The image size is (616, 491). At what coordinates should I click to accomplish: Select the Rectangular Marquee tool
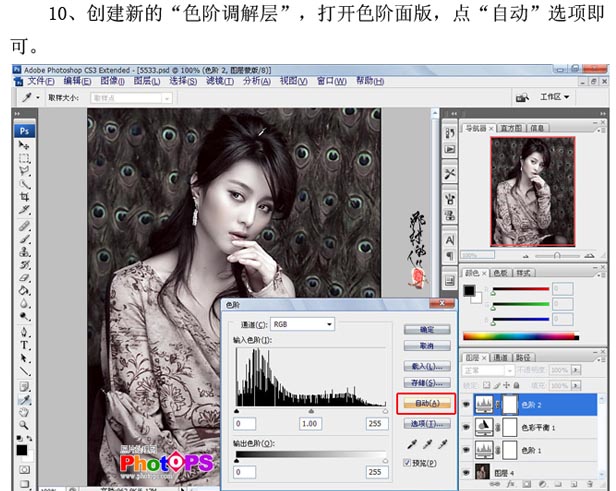[x=24, y=158]
